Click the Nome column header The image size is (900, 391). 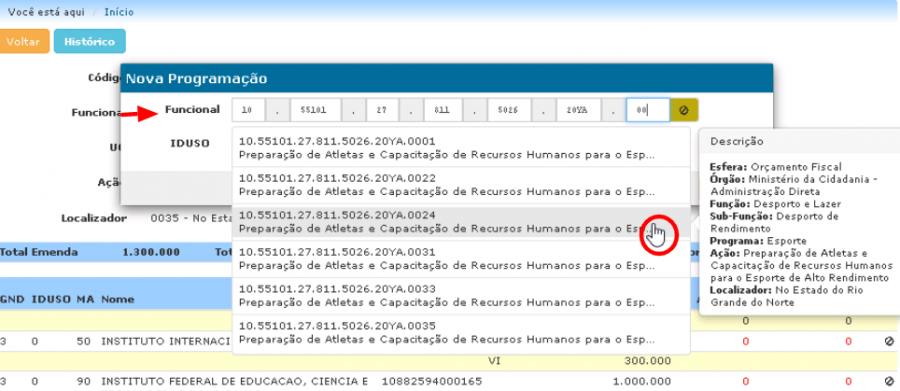118,299
